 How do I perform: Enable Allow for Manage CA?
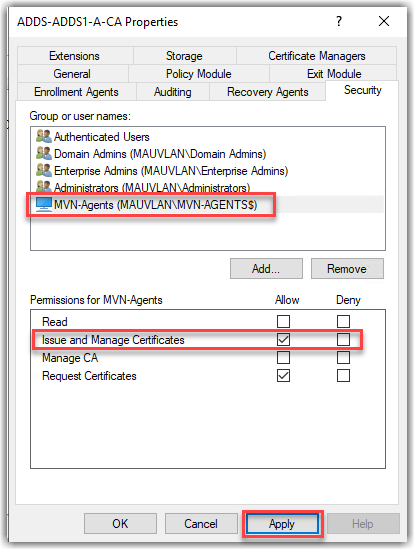[283, 358]
